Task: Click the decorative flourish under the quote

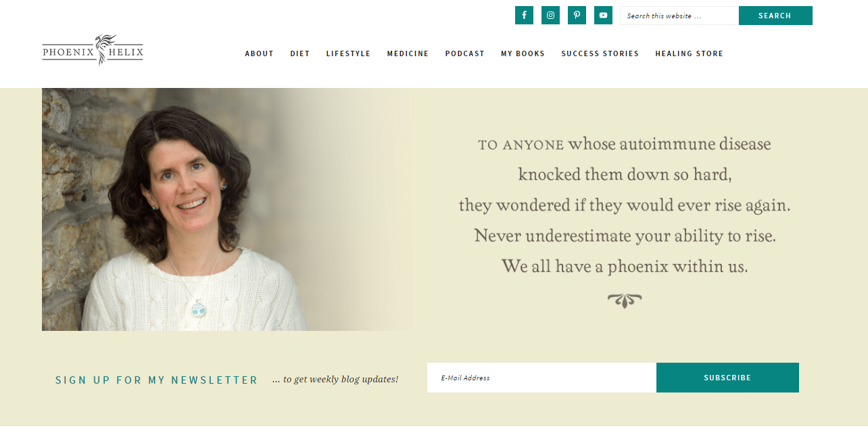Action: (624, 300)
